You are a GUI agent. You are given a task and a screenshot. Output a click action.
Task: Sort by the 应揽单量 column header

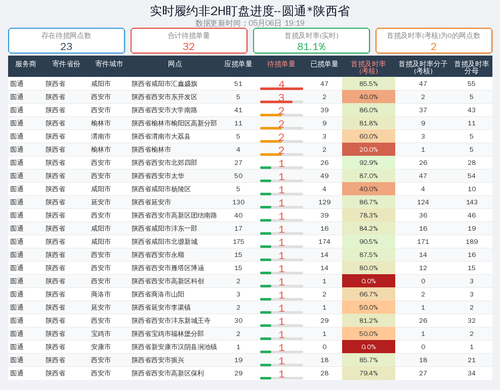pos(238,64)
